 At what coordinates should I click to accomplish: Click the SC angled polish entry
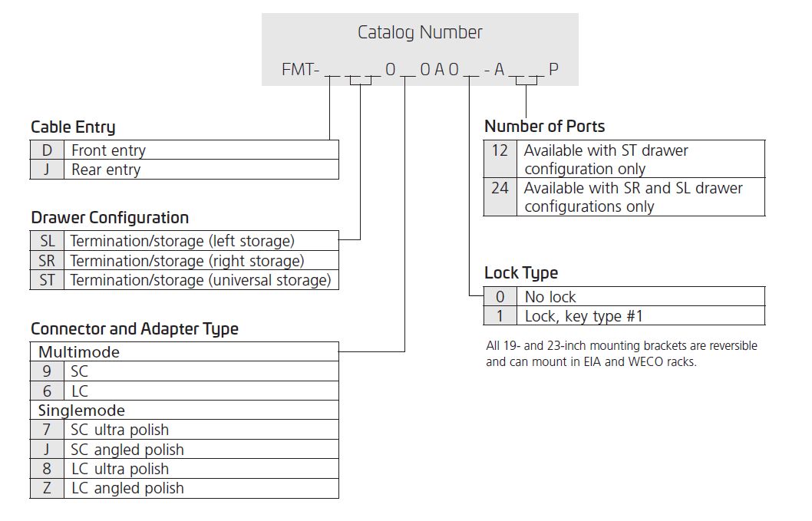tap(184, 449)
